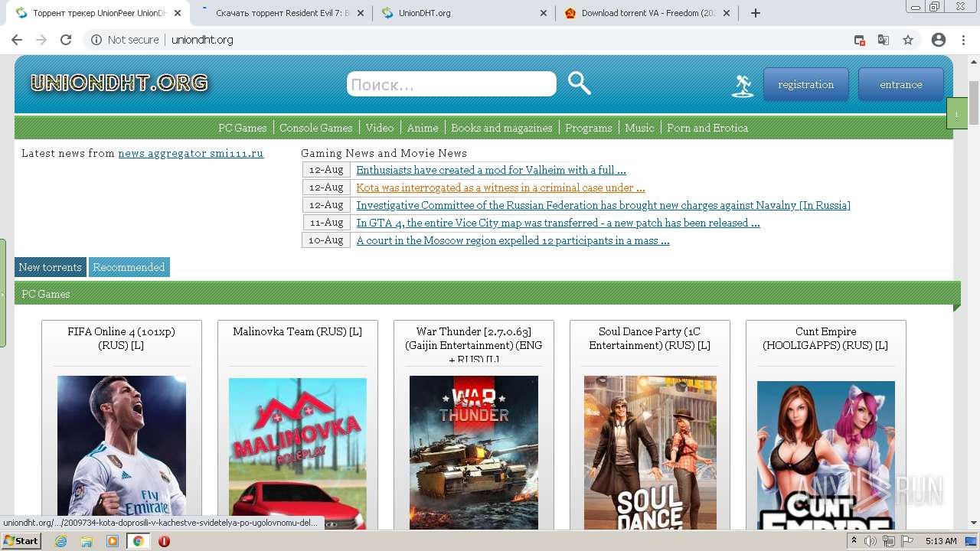This screenshot has width=980, height=551.
Task: Click the FIFA Online 4 (101xp) title
Action: point(121,338)
